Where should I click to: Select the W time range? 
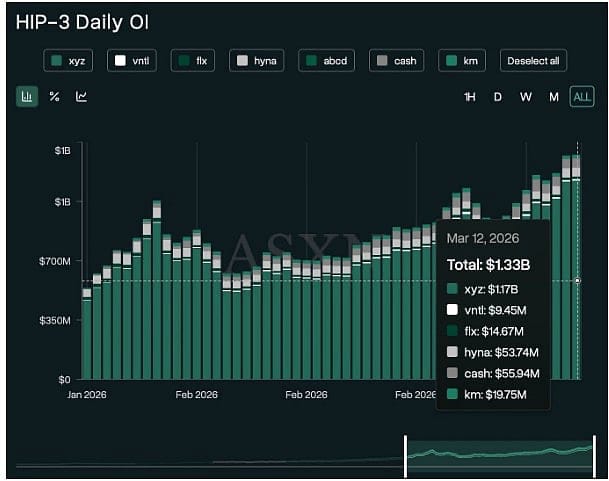click(x=525, y=97)
